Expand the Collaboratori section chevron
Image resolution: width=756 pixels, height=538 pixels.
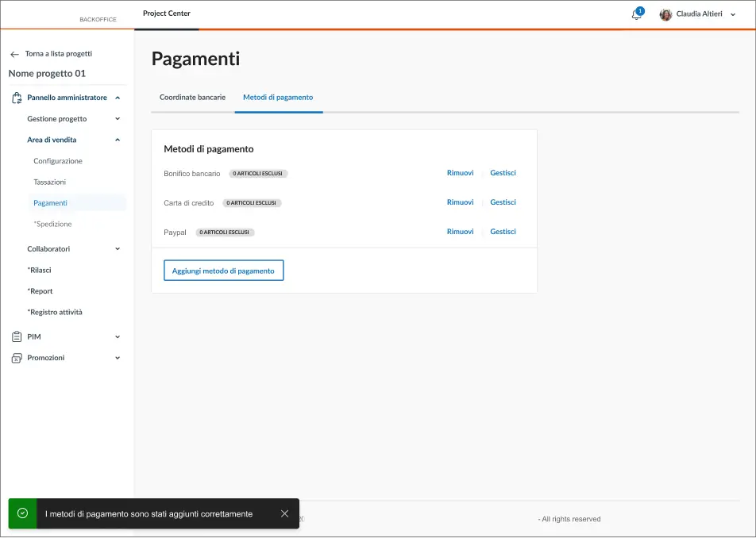(118, 248)
